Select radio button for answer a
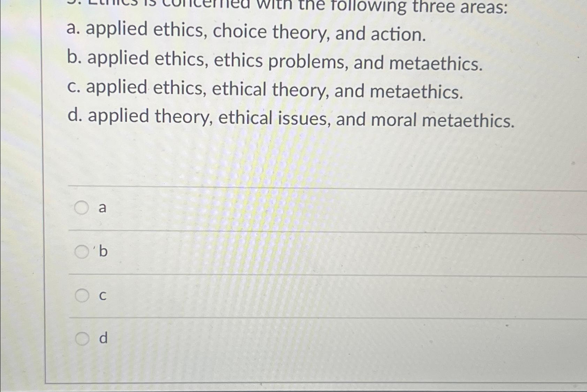 [81, 208]
